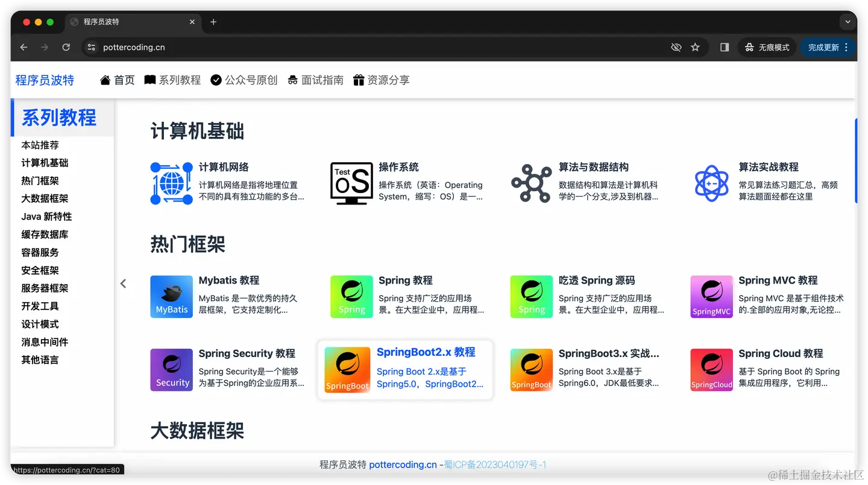Screen dimensions: 868x485
Task: Open the 操作系统 title link
Action: (398, 167)
